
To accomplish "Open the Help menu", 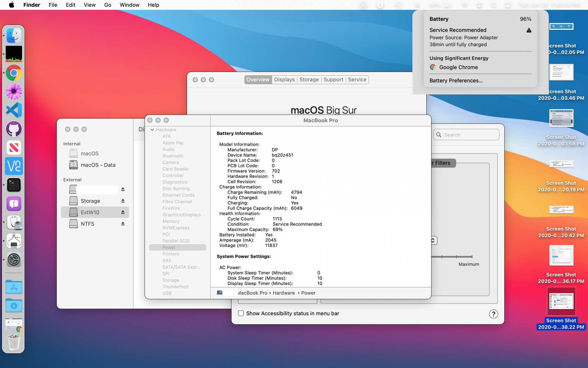I will 153,5.
